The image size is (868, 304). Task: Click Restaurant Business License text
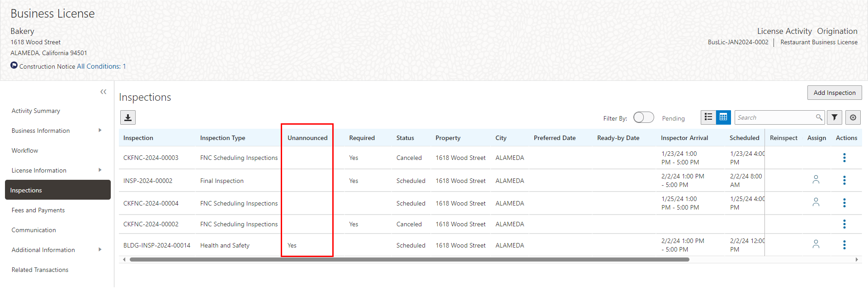click(819, 42)
